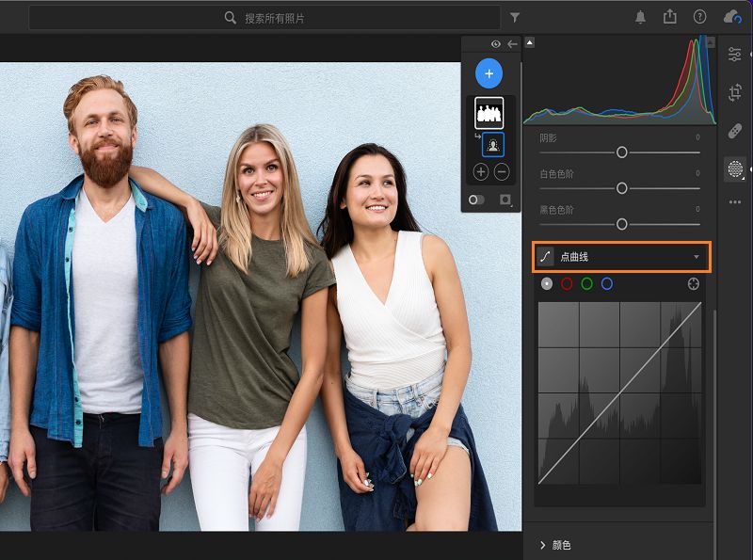
Task: Select the blue channel curve circle
Action: [x=607, y=283]
